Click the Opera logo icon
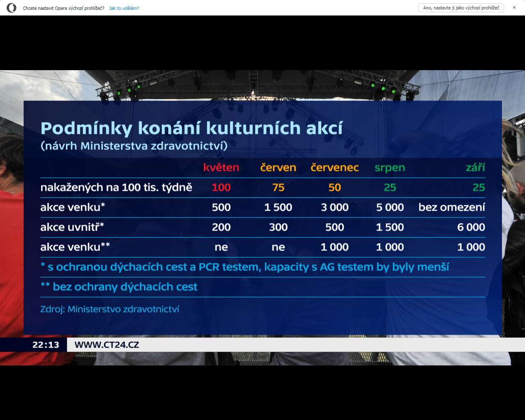Viewport: 525px width, 420px height. coord(11,8)
